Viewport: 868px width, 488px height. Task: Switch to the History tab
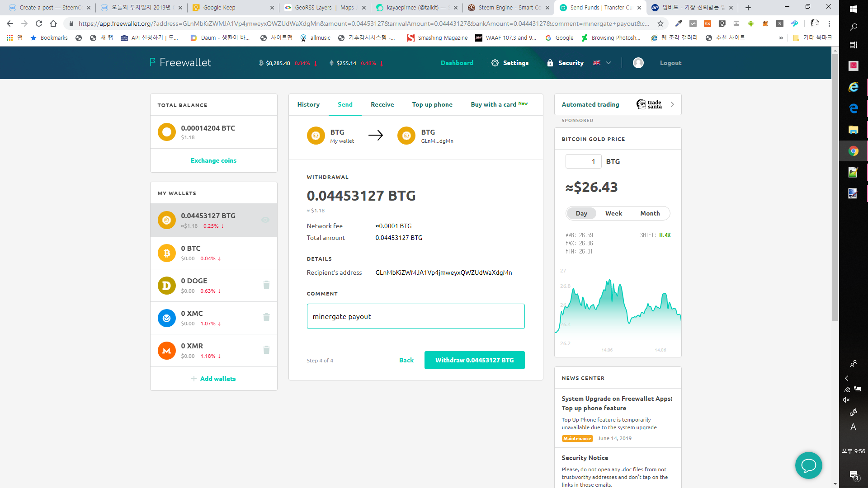(308, 104)
